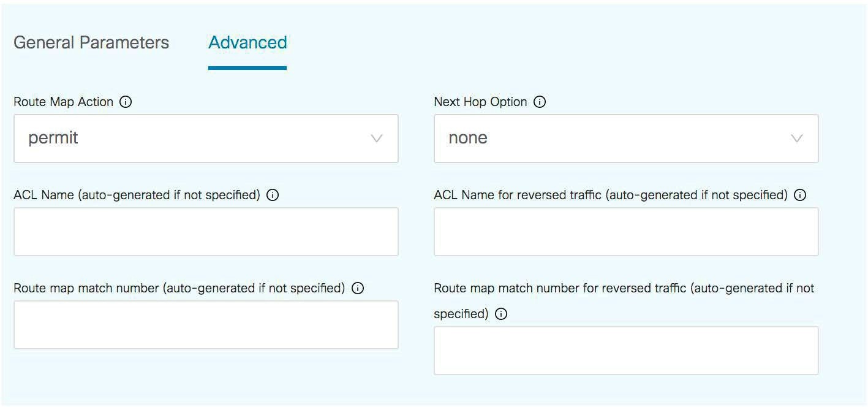868x407 pixels.
Task: Click the 'ACL Name (auto-generated if not specified)' label
Action: (x=137, y=195)
